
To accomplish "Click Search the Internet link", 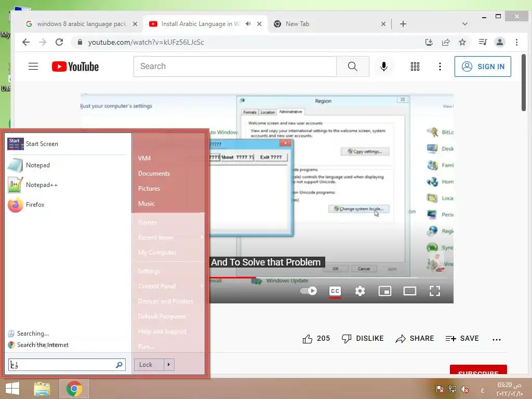I will pos(43,345).
